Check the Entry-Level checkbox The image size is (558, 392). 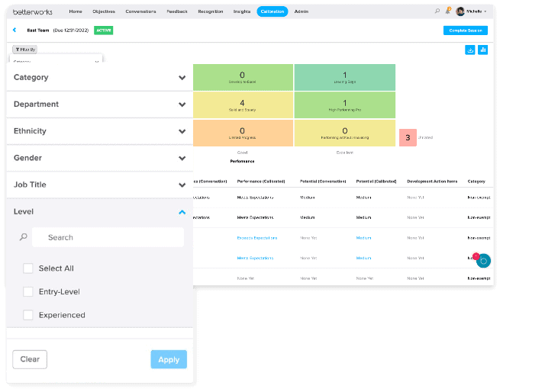coord(28,292)
